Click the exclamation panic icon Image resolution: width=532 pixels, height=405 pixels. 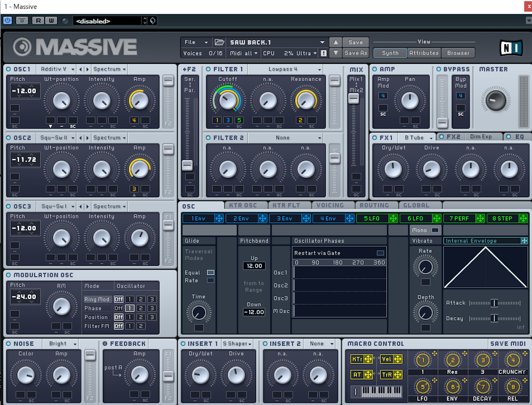[324, 53]
